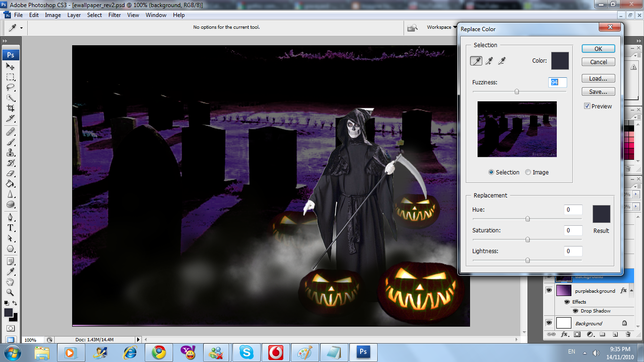Collapse purplebackground layer effects arrow
Screen dimensions: 644x362
click(630, 291)
